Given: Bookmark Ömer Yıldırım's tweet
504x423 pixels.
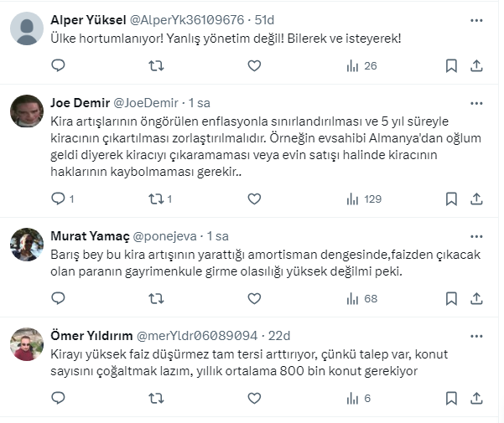Looking at the screenshot, I should (x=451, y=398).
